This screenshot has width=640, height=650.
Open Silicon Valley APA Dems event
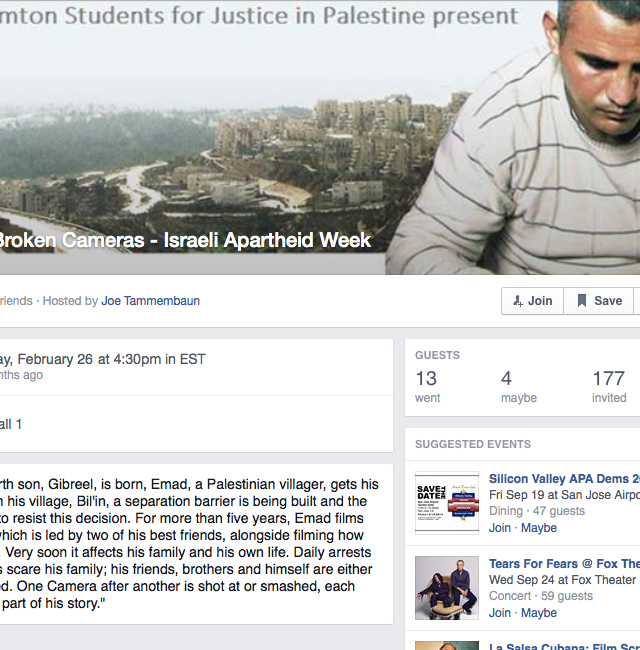(564, 479)
